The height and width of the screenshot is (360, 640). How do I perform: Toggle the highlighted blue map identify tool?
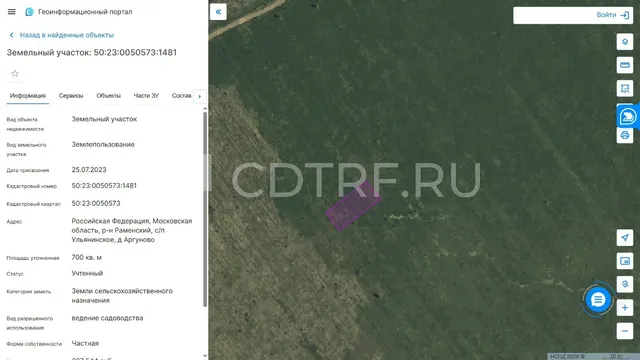click(x=627, y=116)
